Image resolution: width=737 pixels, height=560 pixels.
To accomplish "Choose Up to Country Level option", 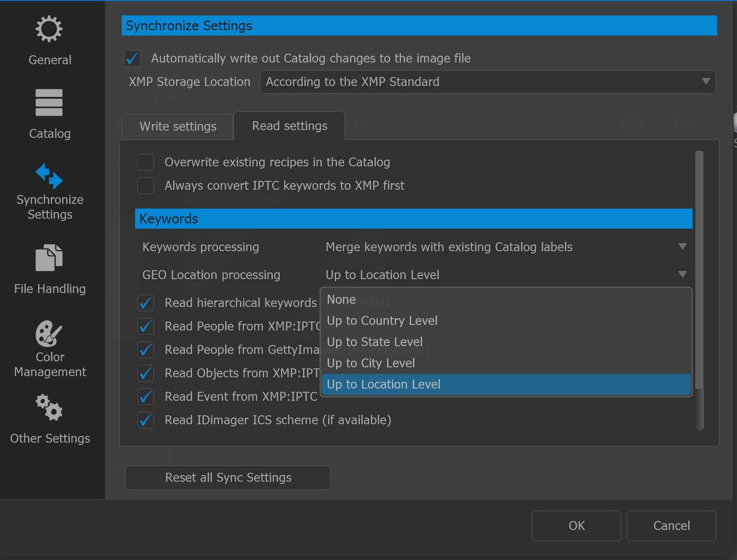I will coord(506,321).
